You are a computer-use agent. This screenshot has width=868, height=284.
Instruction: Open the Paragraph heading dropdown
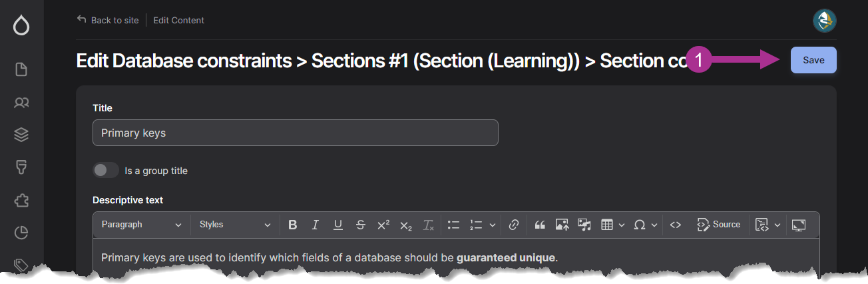pos(142,225)
